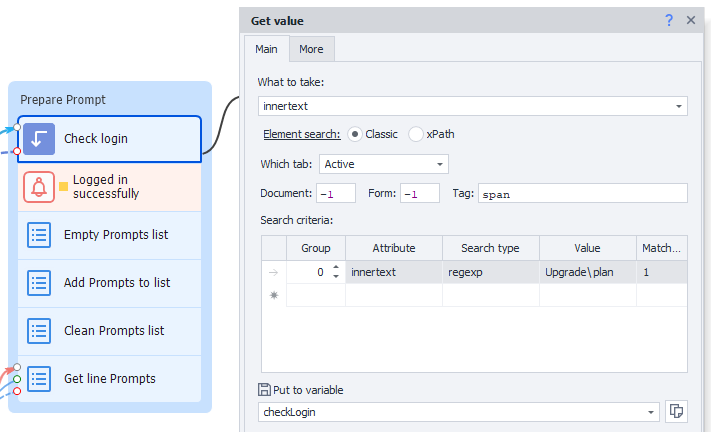
Task: Expand the Put to variable dropdown
Action: [x=651, y=411]
